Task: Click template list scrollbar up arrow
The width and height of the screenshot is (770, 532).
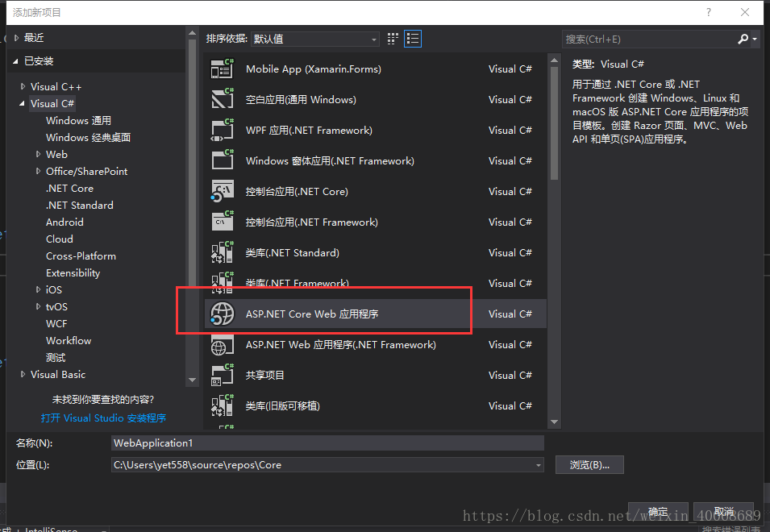Action: (555, 60)
